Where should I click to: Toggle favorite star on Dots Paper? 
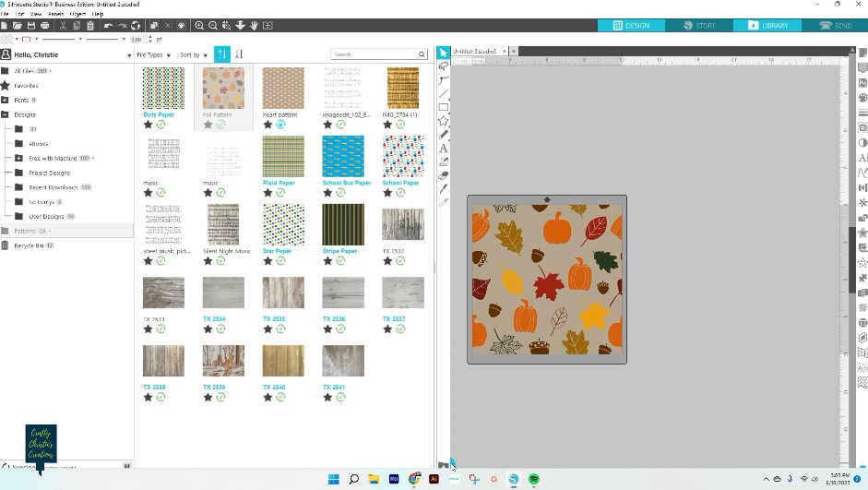point(148,125)
